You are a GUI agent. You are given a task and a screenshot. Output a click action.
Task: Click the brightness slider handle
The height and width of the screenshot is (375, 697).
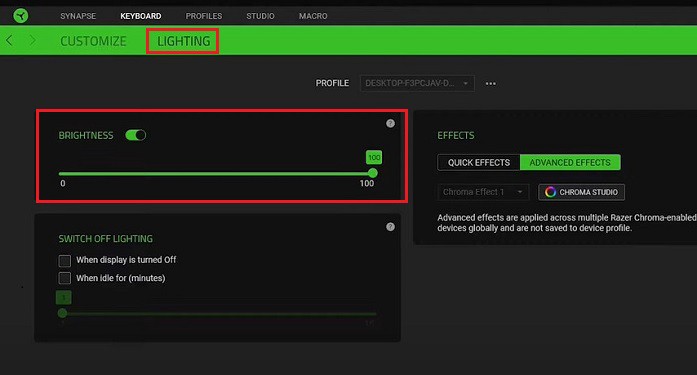click(x=373, y=173)
